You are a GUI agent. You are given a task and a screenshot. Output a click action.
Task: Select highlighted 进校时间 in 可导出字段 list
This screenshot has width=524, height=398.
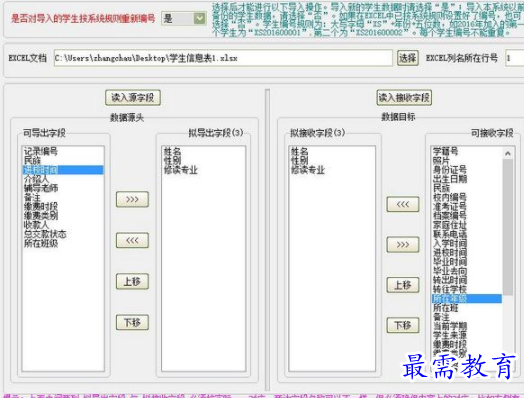tap(63, 170)
